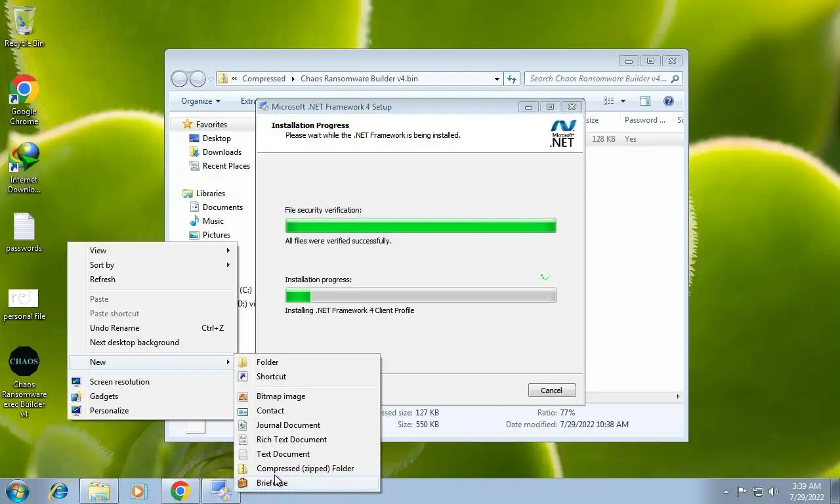Select Downloads under Favorites
840x504 pixels.
point(222,152)
